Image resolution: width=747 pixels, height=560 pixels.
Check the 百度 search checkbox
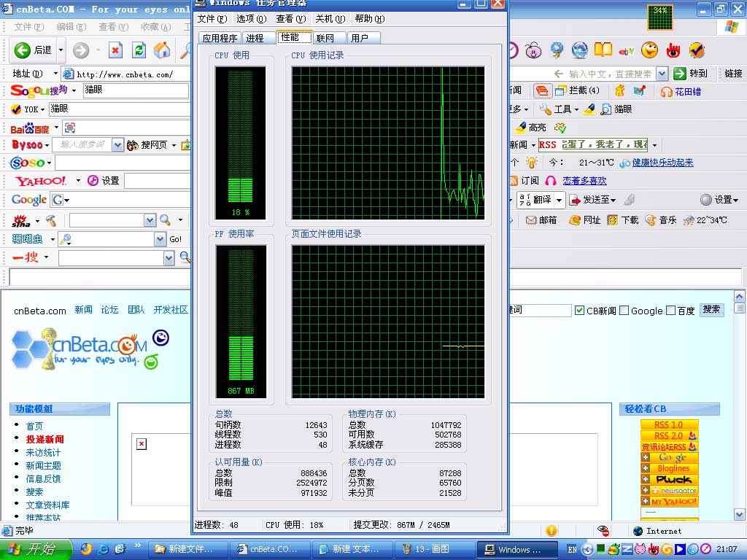pyautogui.click(x=670, y=311)
